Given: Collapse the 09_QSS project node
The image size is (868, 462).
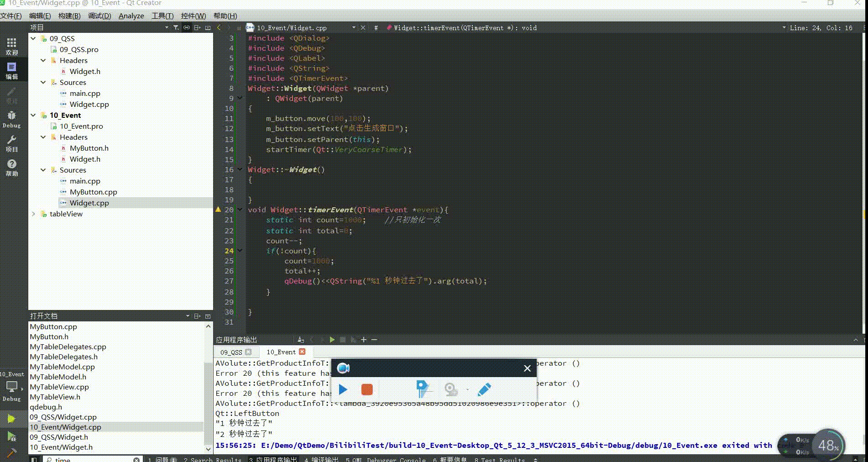Looking at the screenshot, I should 33,39.
